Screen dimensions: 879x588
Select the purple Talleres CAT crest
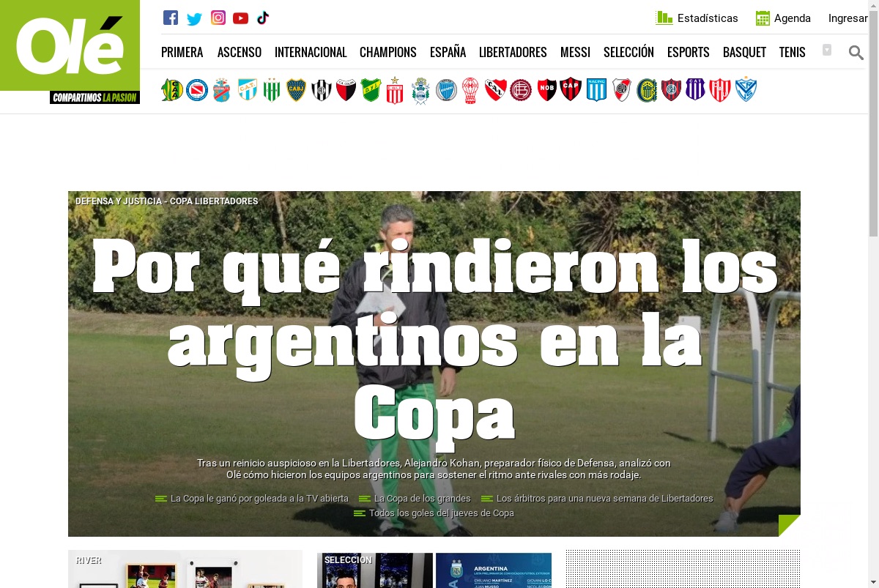(695, 90)
